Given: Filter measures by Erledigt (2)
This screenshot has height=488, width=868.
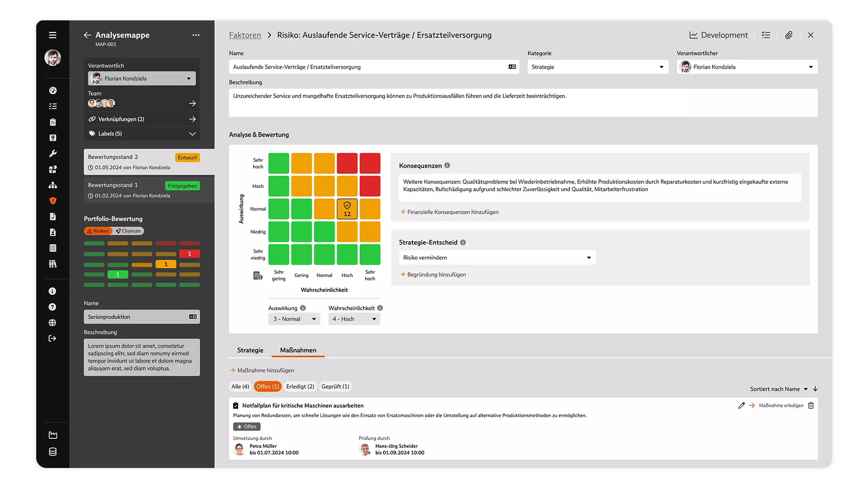Looking at the screenshot, I should (x=300, y=386).
